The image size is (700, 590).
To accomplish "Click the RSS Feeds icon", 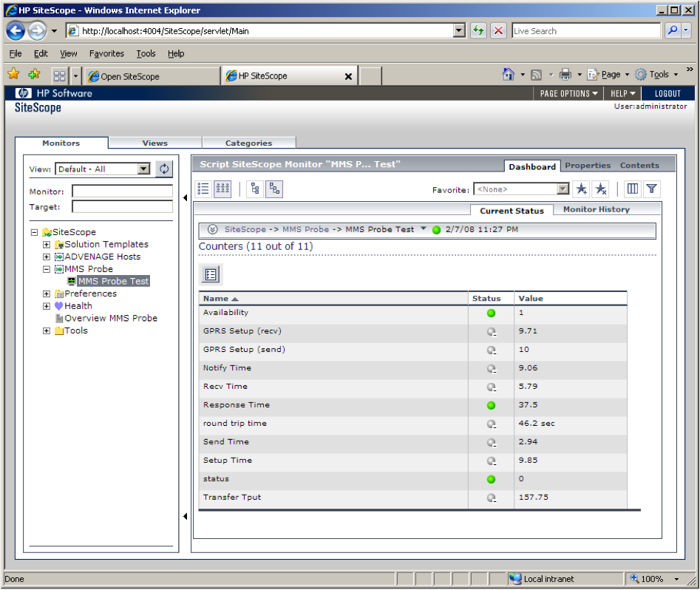I will pyautogui.click(x=536, y=75).
